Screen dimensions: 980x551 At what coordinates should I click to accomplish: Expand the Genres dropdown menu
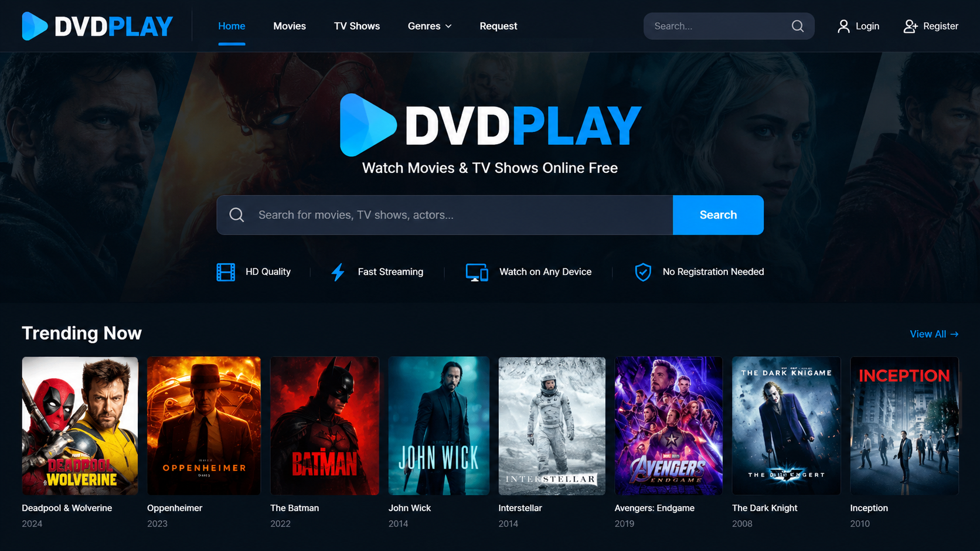click(430, 26)
